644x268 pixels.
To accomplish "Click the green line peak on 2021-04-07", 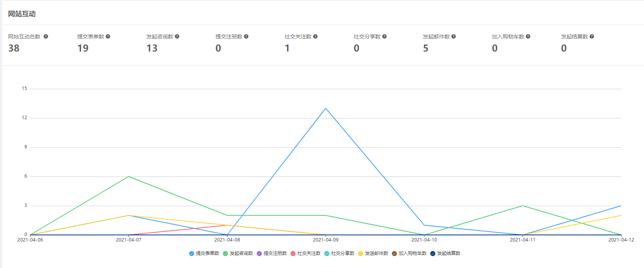I will pyautogui.click(x=129, y=176).
